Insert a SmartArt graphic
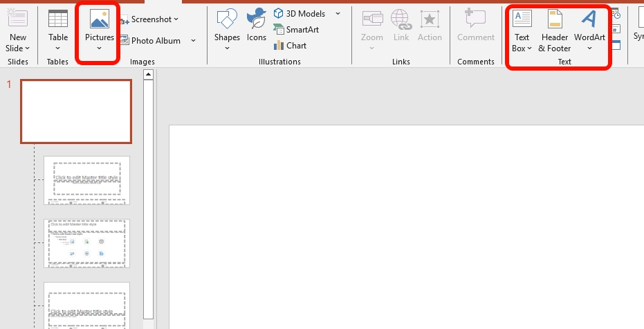 coord(296,30)
